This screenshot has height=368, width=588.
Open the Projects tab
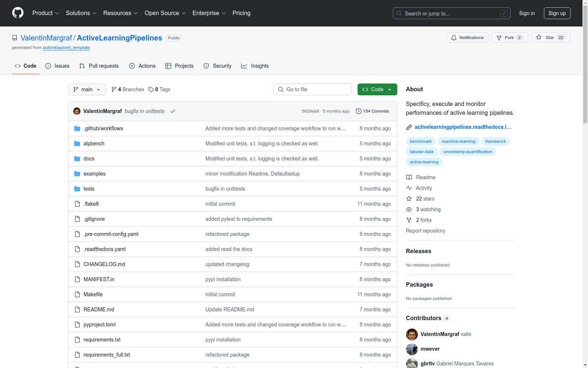coord(179,66)
